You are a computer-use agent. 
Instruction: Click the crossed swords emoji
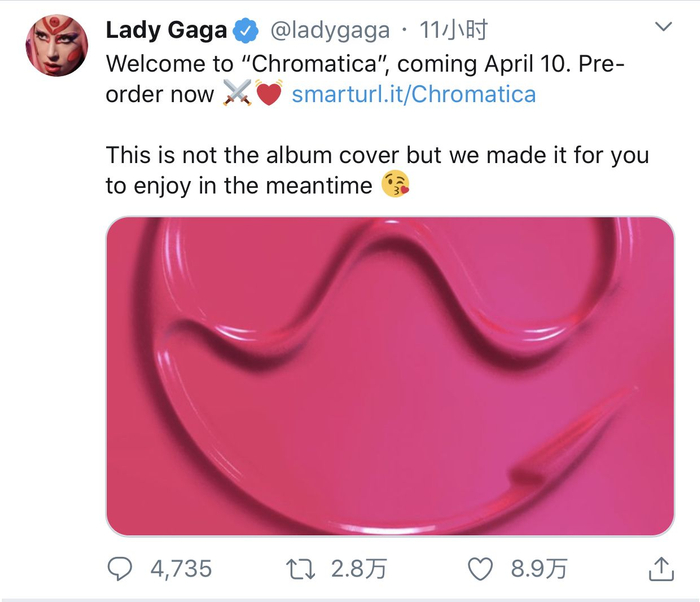pos(236,95)
